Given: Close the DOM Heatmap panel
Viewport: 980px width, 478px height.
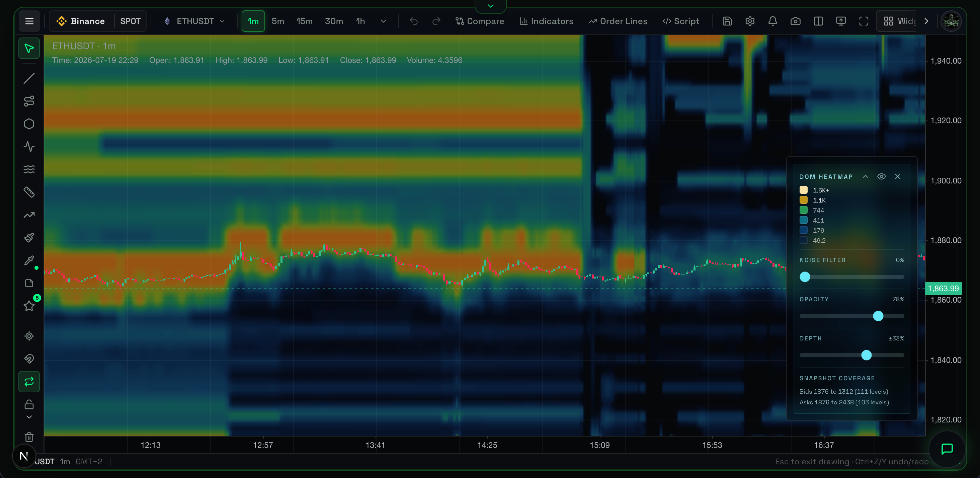Looking at the screenshot, I should pos(898,177).
